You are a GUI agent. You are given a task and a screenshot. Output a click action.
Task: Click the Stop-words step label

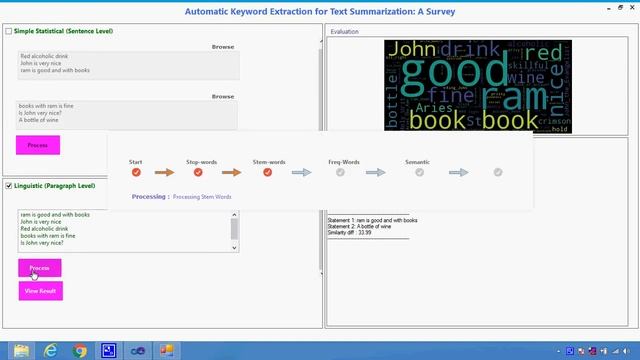tap(202, 162)
